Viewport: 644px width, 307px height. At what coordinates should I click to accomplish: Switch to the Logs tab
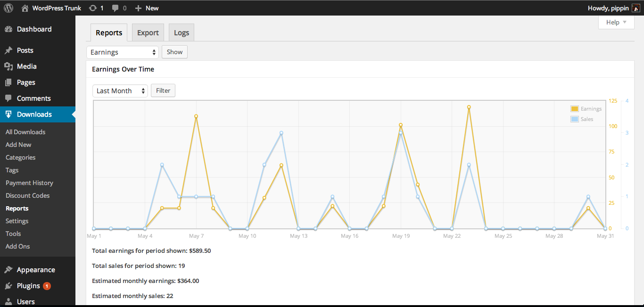click(x=182, y=33)
